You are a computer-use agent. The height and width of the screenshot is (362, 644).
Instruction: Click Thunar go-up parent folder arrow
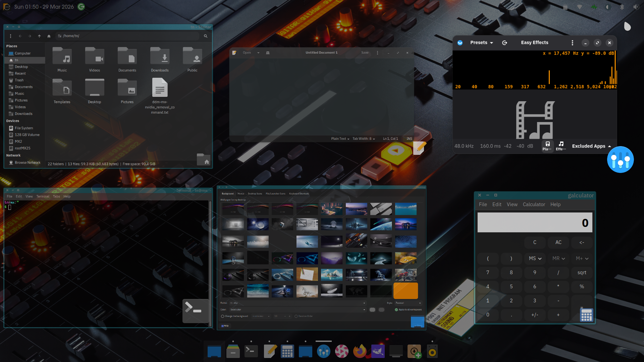pos(39,36)
